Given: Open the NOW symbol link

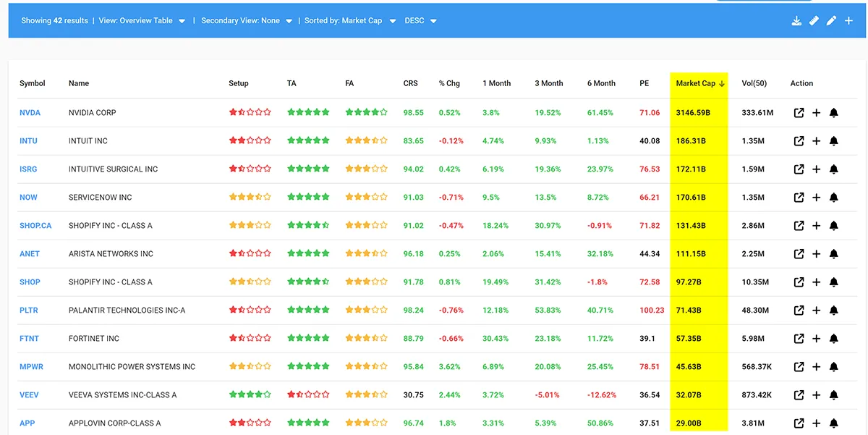Looking at the screenshot, I should pyautogui.click(x=28, y=198).
